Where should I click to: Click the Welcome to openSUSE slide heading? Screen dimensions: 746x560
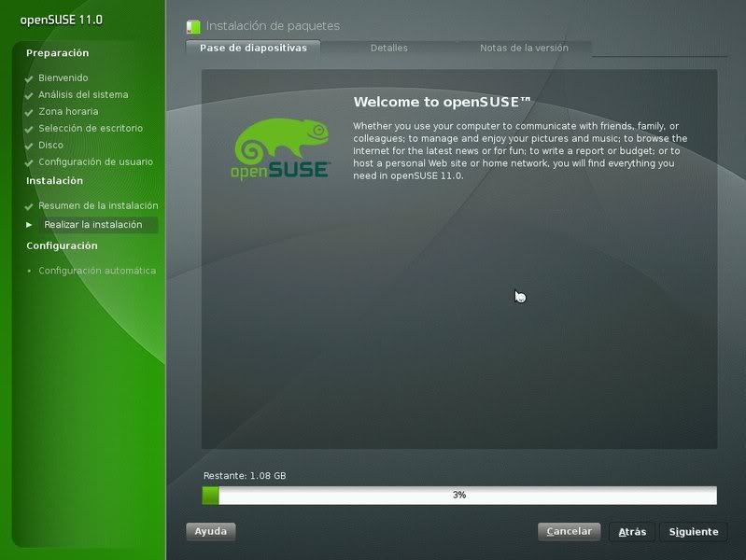coord(442,102)
